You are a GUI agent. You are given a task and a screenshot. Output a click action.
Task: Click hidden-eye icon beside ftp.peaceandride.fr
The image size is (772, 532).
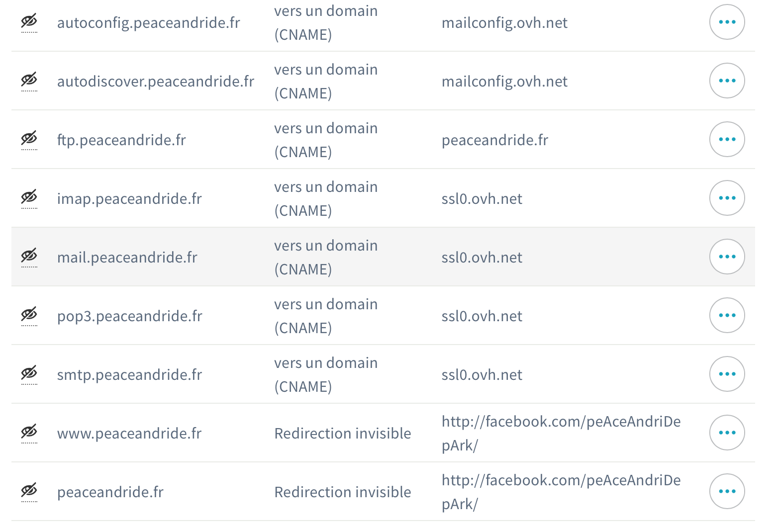pos(29,139)
